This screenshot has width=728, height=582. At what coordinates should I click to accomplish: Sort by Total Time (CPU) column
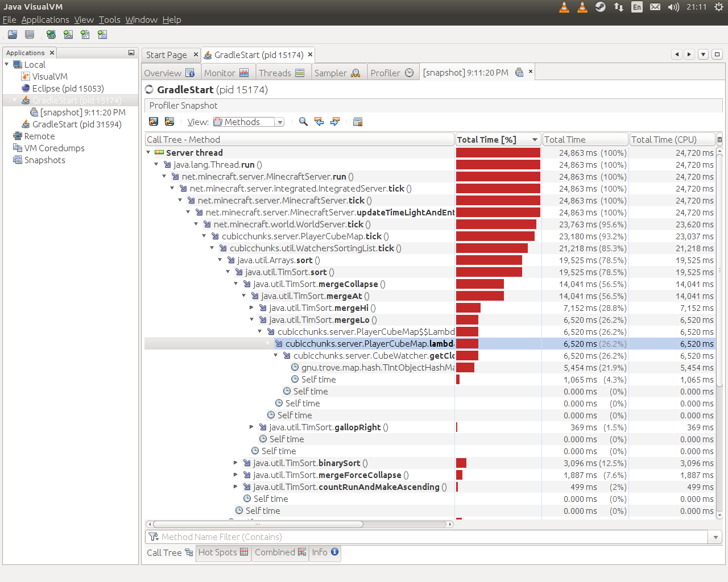click(x=671, y=139)
